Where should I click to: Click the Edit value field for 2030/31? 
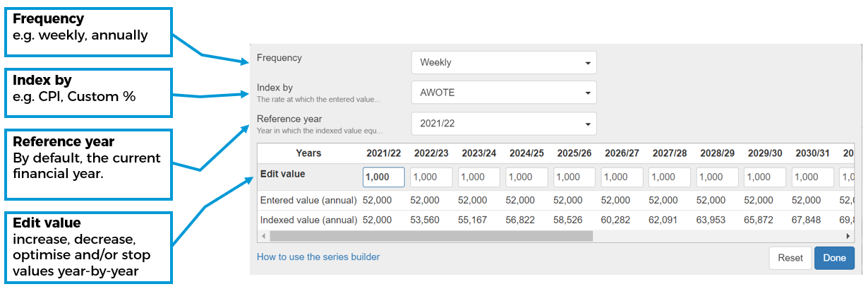(x=812, y=177)
